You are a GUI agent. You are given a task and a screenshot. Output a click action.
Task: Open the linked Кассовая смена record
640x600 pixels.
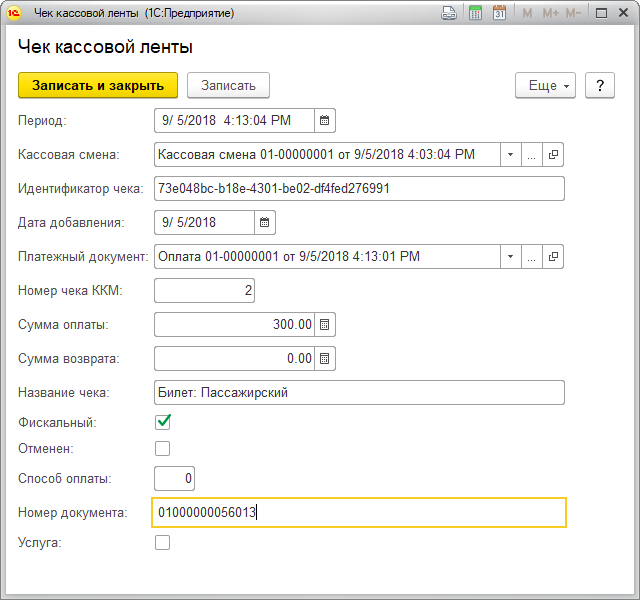pyautogui.click(x=553, y=154)
